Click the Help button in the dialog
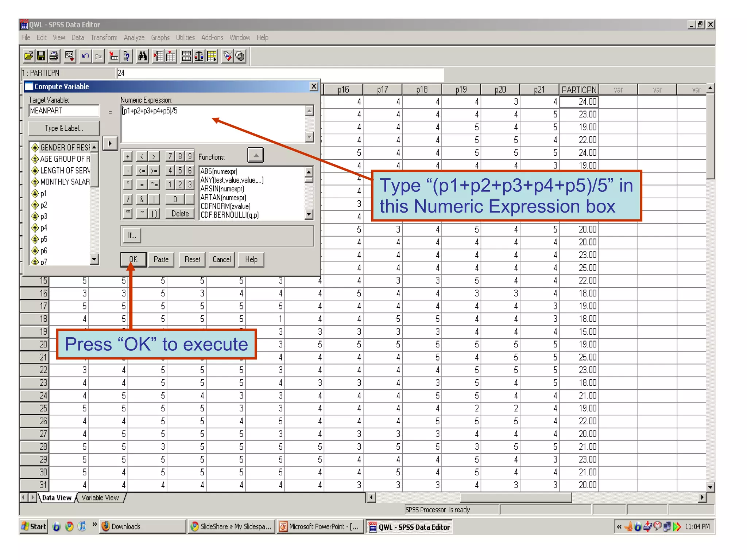747x560 pixels. pyautogui.click(x=251, y=260)
